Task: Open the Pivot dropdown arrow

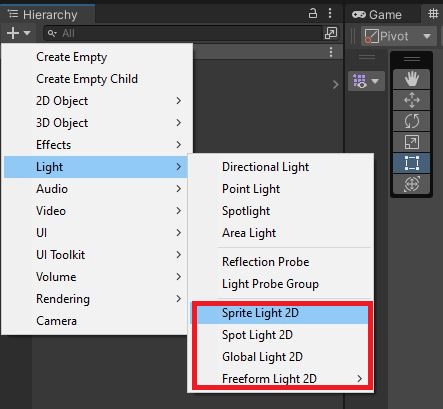Action: tap(427, 36)
